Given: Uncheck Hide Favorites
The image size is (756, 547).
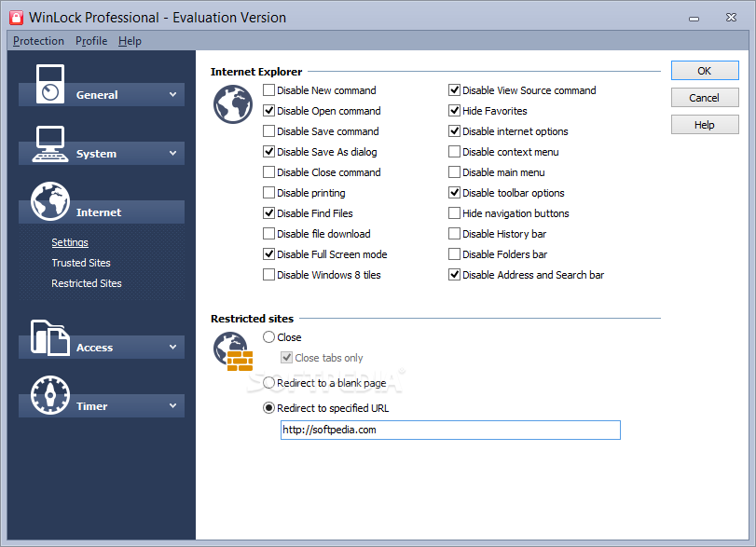Looking at the screenshot, I should (454, 111).
